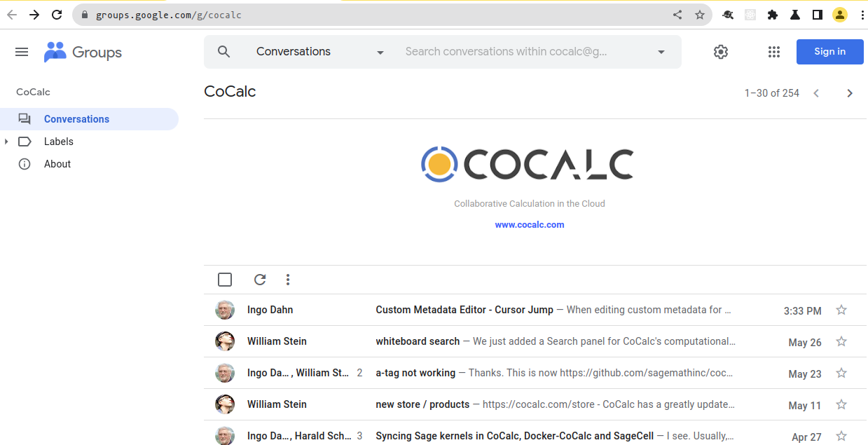Refresh the conversations list

pyautogui.click(x=260, y=280)
